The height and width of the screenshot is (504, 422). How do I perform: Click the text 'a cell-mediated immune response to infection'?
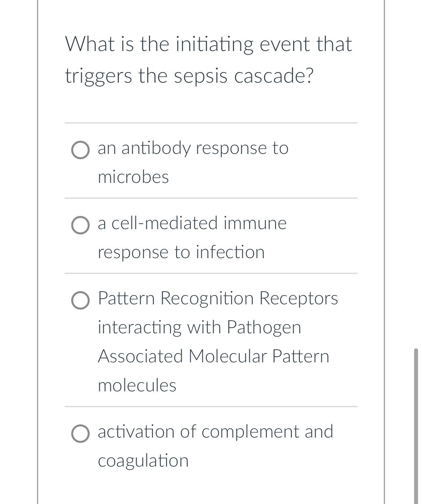[x=192, y=223]
